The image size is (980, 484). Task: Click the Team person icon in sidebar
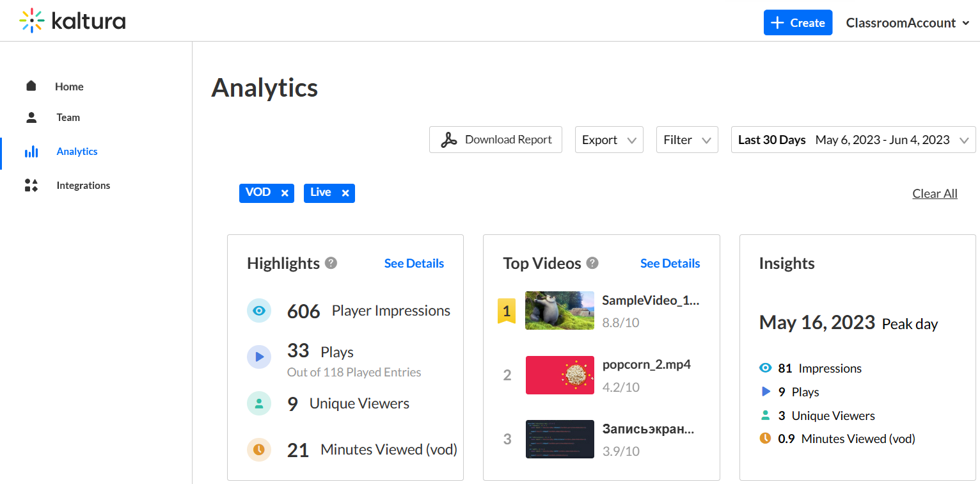click(x=31, y=117)
